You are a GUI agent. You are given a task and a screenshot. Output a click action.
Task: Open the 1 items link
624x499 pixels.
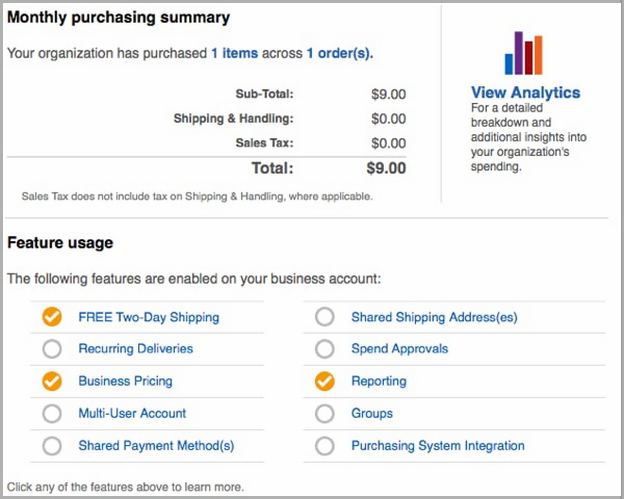pos(234,53)
